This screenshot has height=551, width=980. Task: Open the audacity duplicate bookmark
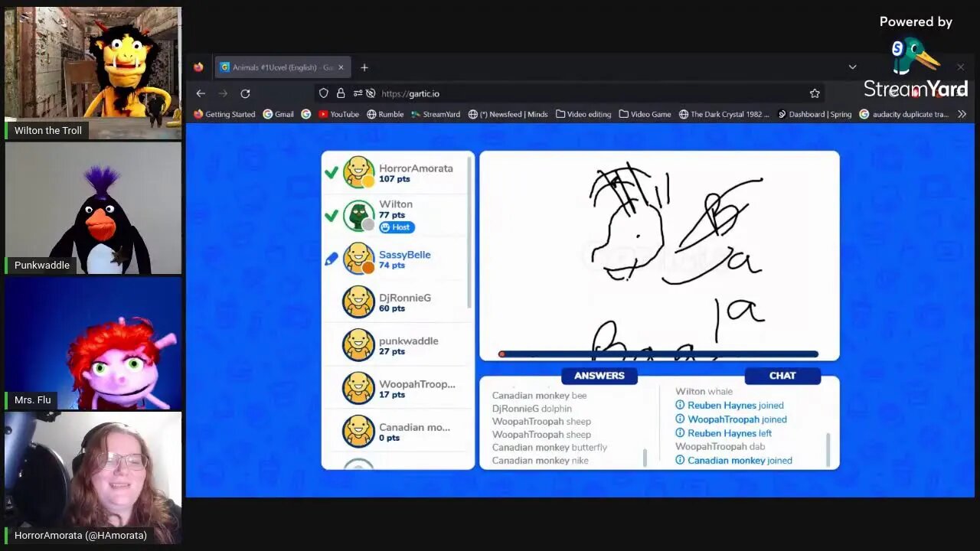[x=904, y=114]
